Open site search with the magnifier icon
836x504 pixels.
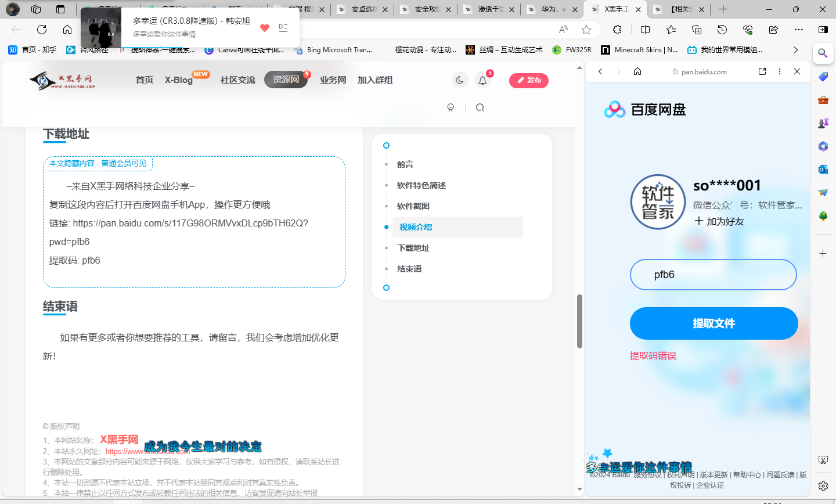click(480, 107)
